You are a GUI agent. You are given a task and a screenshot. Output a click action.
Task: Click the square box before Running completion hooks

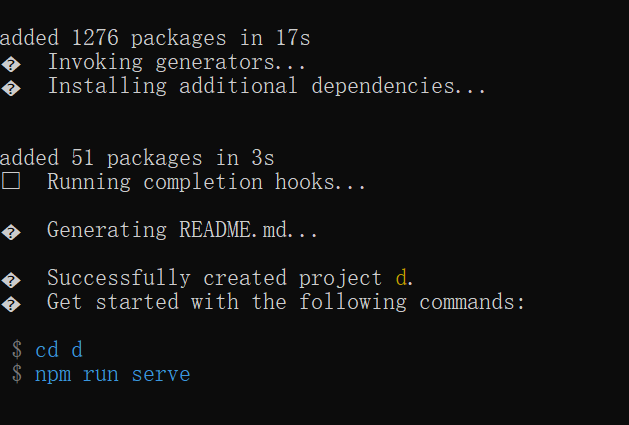click(x=11, y=181)
